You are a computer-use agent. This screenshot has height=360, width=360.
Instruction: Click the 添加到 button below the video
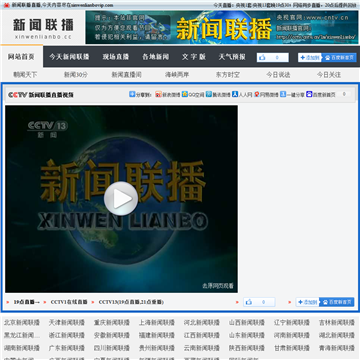(308, 302)
